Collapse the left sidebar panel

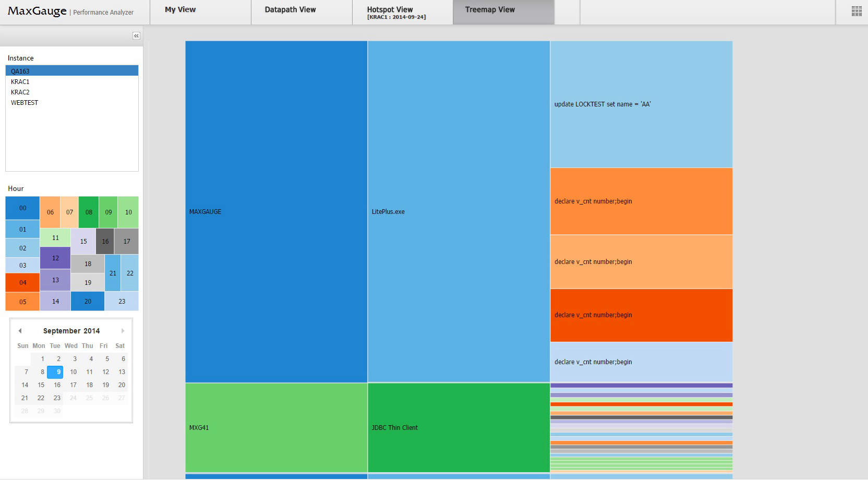click(136, 36)
